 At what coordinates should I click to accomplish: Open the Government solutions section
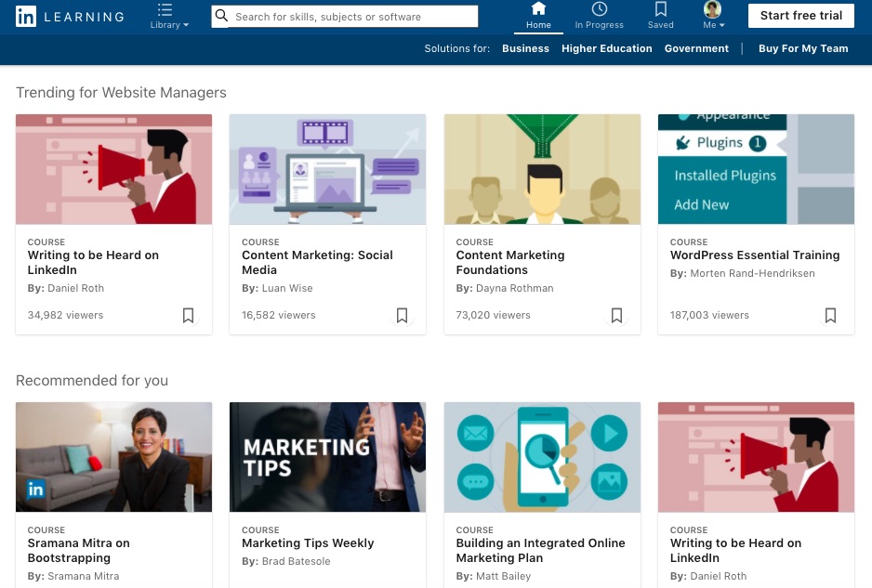coord(695,48)
